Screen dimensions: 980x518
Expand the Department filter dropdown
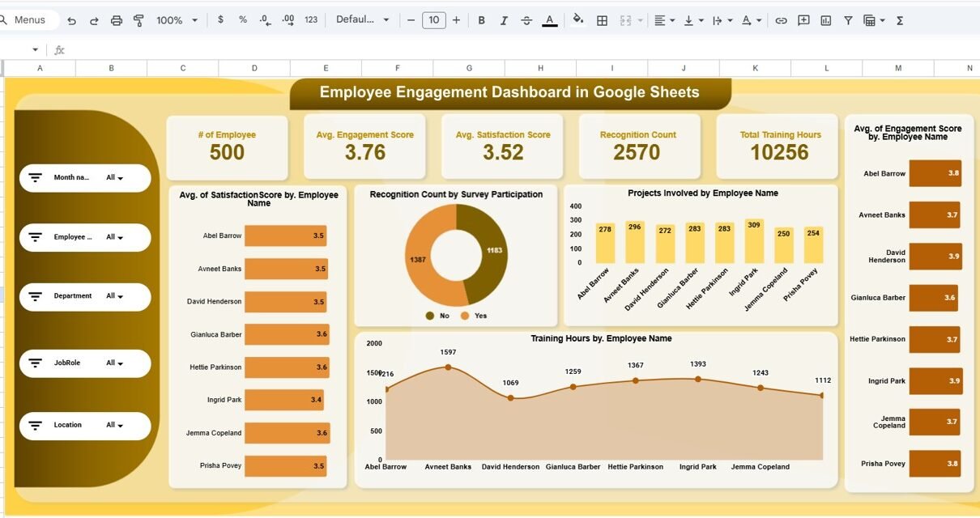[114, 296]
